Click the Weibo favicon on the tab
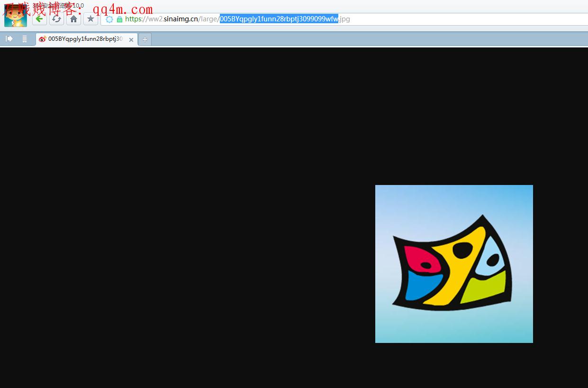Image resolution: width=588 pixels, height=388 pixels. click(x=43, y=39)
